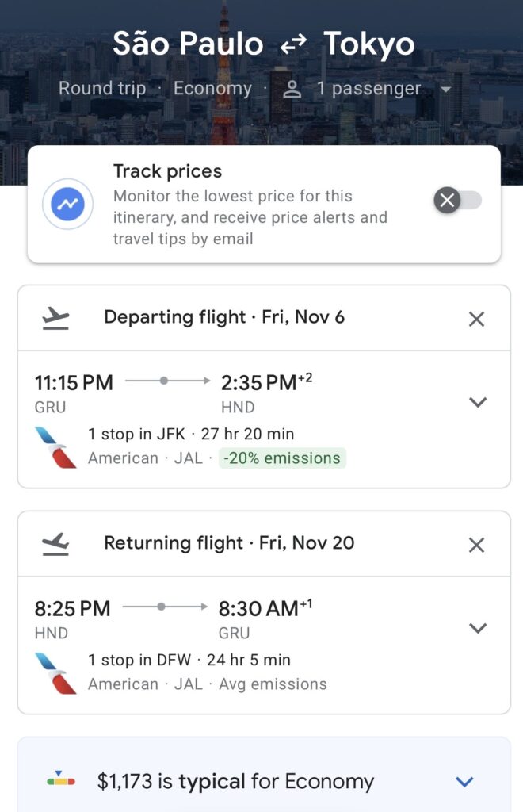Select the Round trip option

tap(102, 88)
